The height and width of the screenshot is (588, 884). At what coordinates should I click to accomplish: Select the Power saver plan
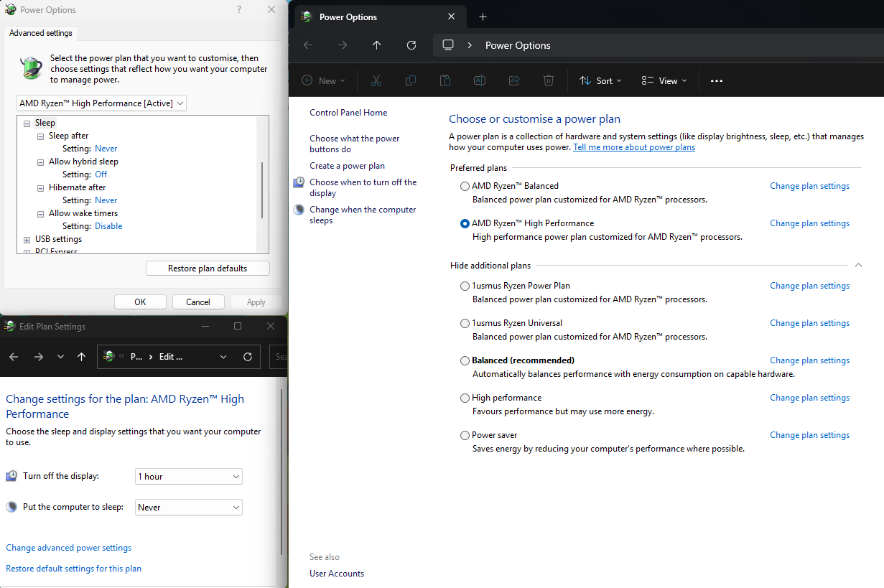pyautogui.click(x=465, y=435)
